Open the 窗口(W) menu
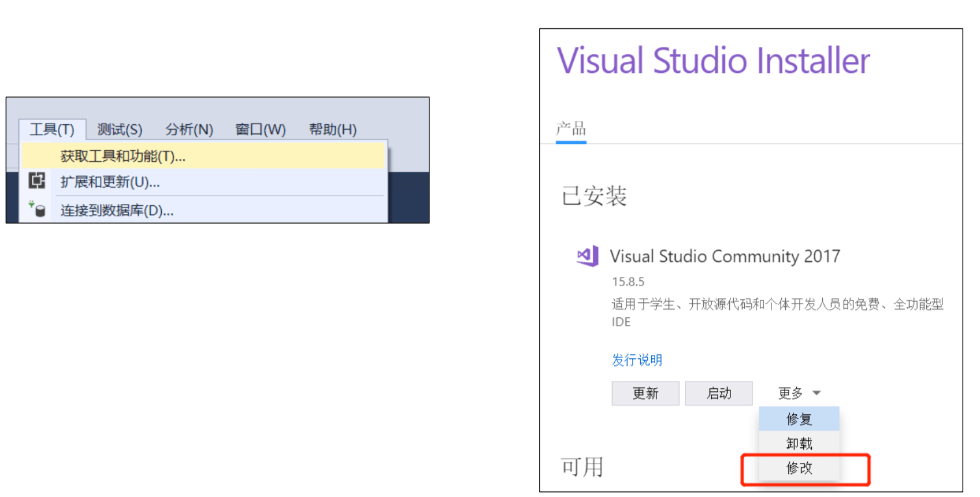980x497 pixels. (x=260, y=129)
